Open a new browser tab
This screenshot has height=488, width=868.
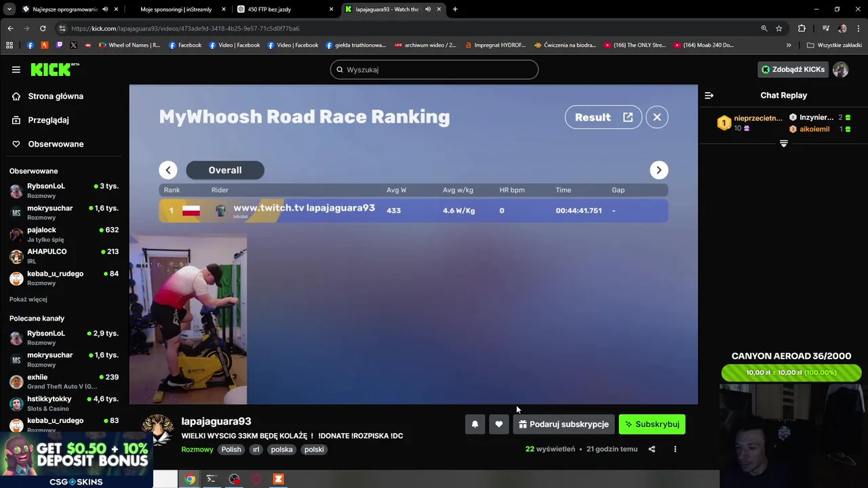455,9
